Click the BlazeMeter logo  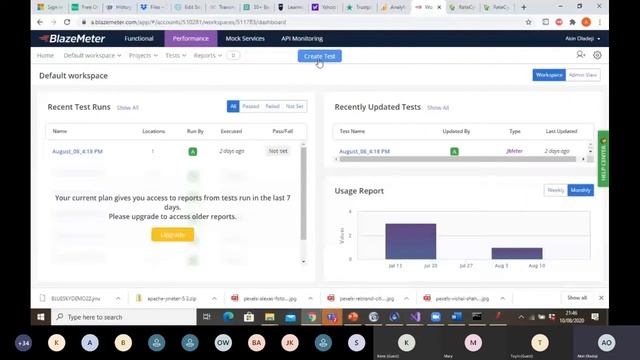pos(72,39)
